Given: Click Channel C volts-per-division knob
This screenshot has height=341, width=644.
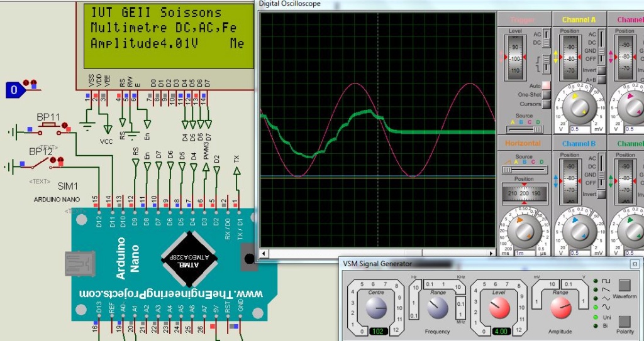Looking at the screenshot, I should pos(634,107).
